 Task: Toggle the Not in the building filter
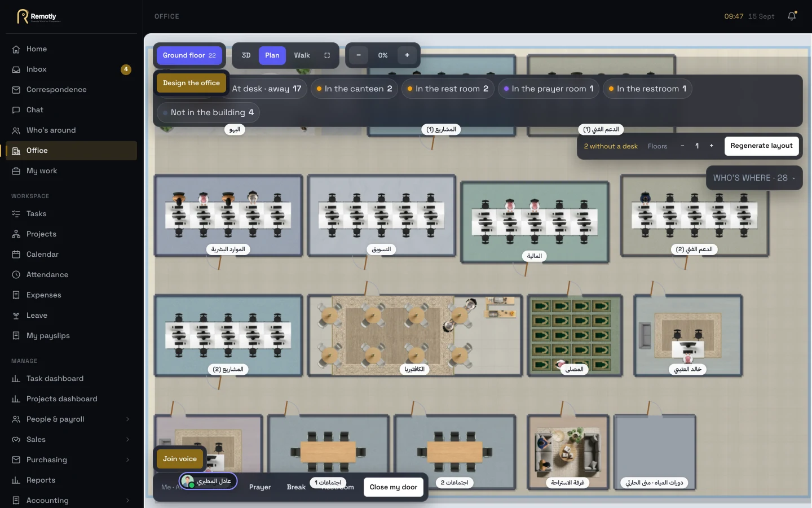click(x=208, y=112)
